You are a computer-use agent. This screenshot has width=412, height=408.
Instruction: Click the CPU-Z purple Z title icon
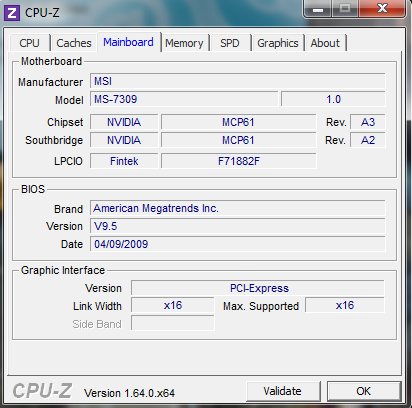12,13
